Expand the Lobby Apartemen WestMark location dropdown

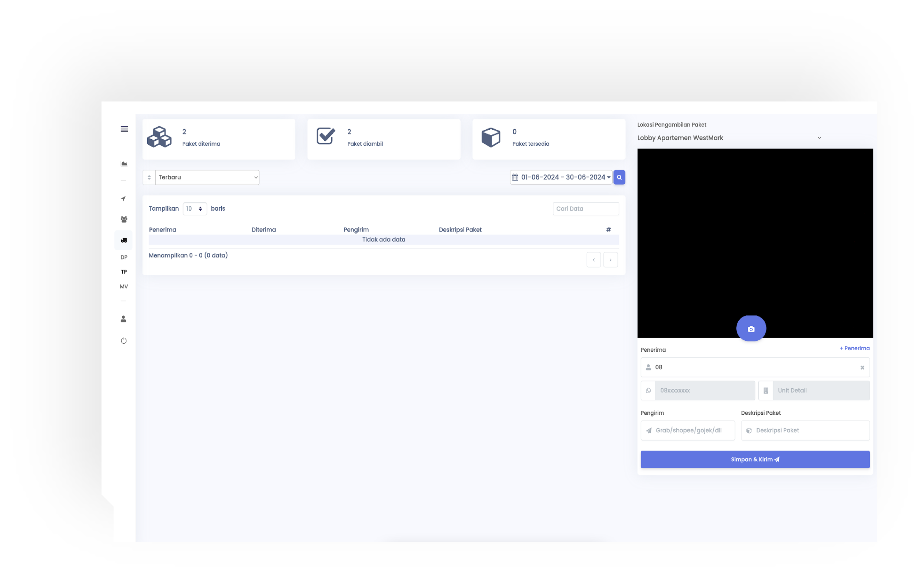click(x=729, y=138)
